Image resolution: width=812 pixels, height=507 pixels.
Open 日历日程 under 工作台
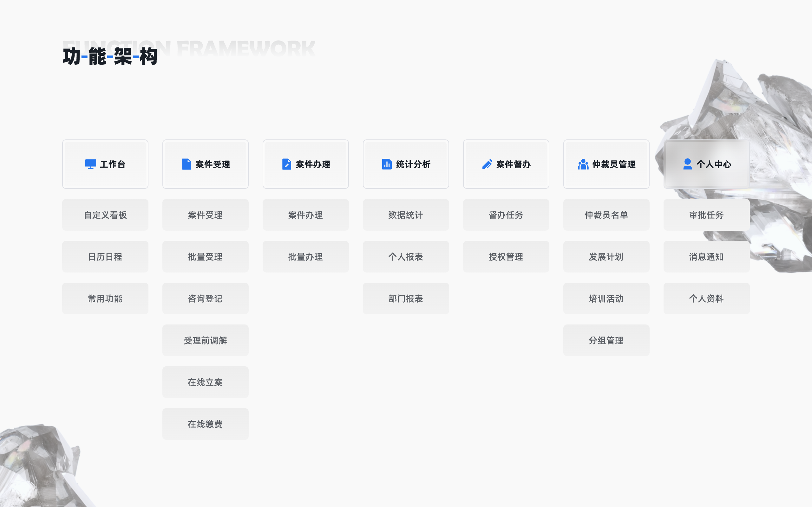pyautogui.click(x=105, y=257)
